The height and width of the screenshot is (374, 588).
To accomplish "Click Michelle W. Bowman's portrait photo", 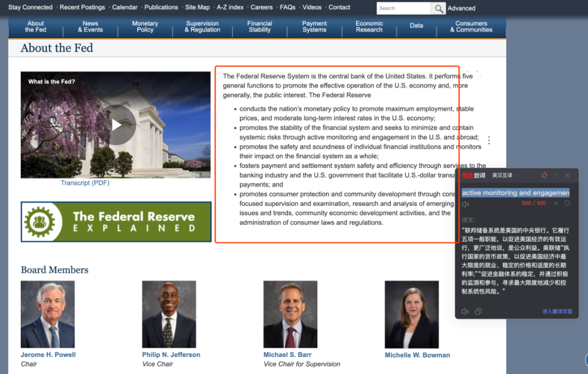I will pos(412,314).
